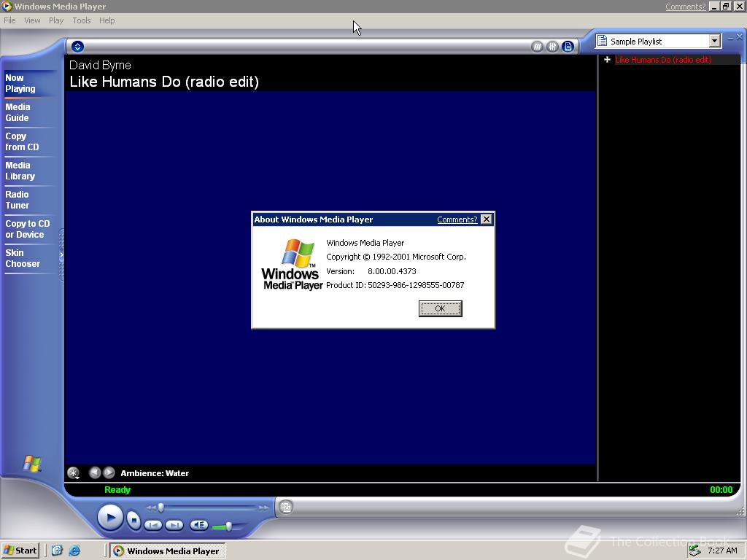Screen dimensions: 747x560
Task: Start playback with the Play button
Action: click(x=111, y=518)
